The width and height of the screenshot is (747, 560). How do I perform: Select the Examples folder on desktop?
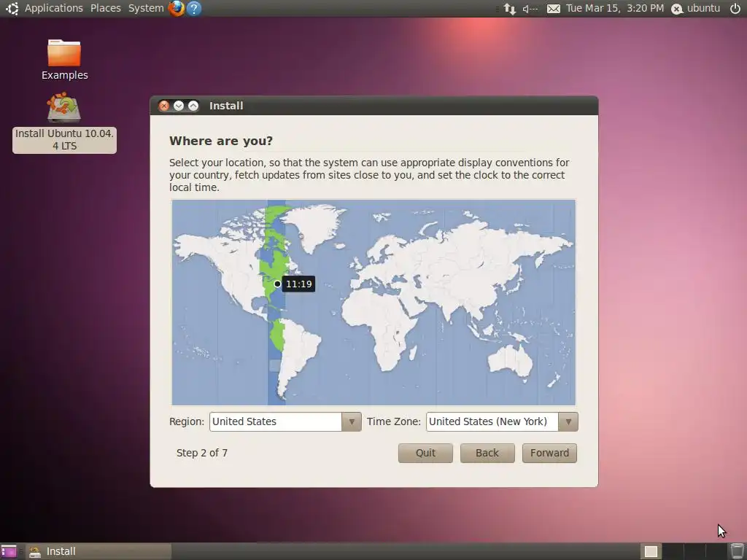coord(64,60)
